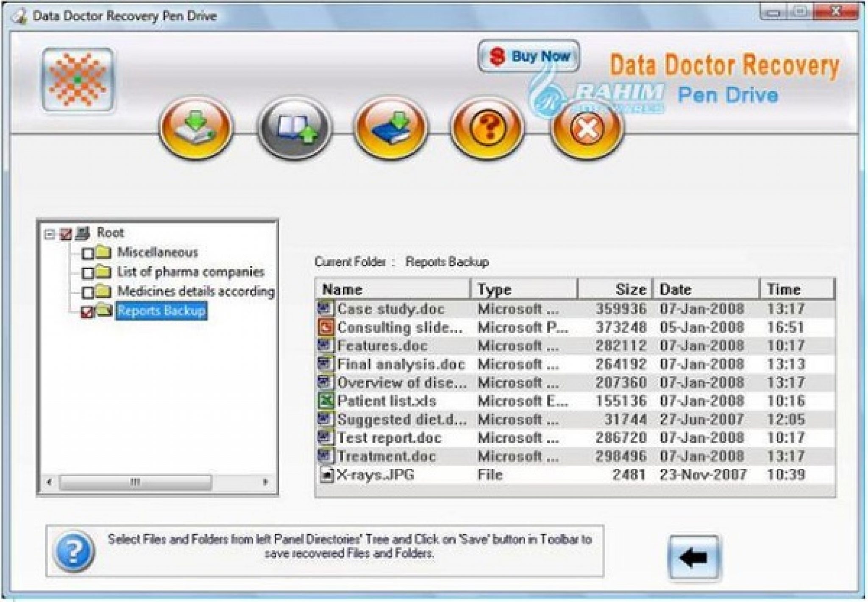Click the blue book Save toolbar icon
Screen dimensions: 868x602
(391, 128)
